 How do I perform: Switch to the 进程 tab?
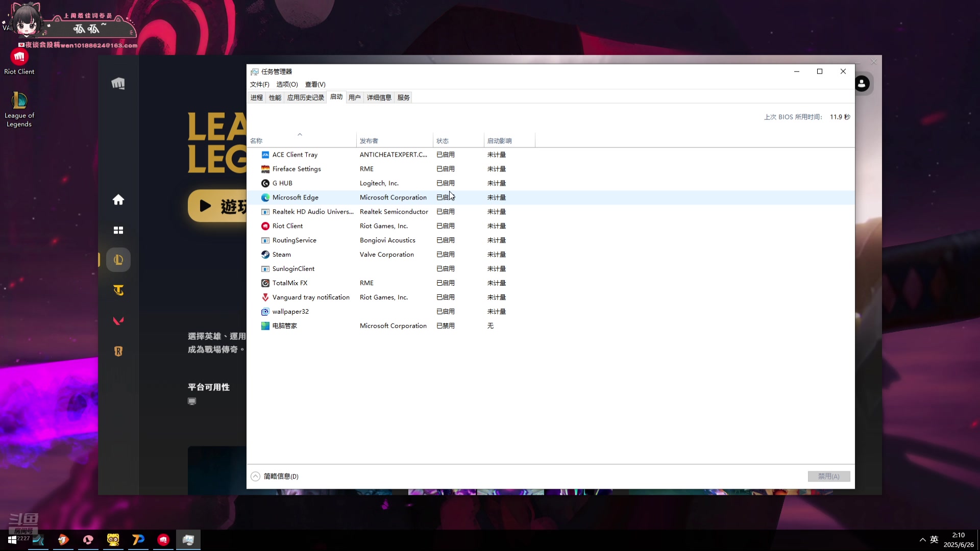point(257,97)
